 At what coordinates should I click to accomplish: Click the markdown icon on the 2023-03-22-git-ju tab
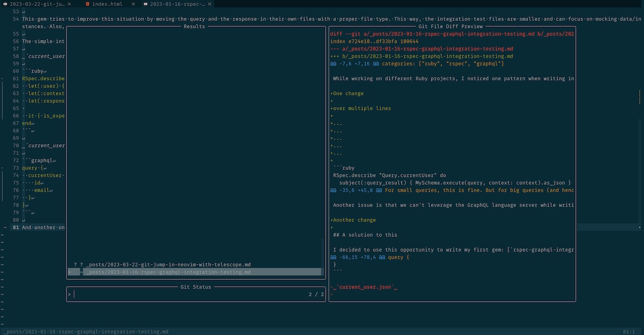point(5,4)
